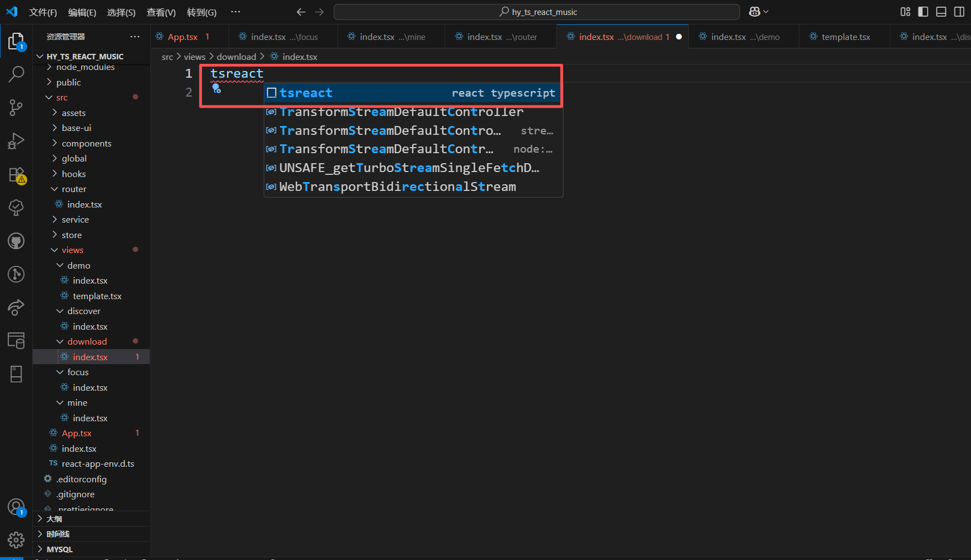Collapse the src folder in Explorer
The image size is (971, 560).
[x=61, y=97]
